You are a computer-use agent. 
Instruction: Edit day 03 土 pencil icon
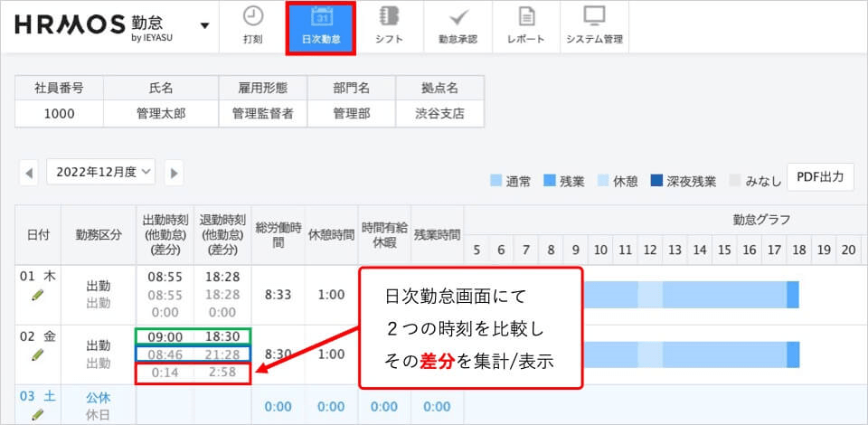pyautogui.click(x=37, y=415)
